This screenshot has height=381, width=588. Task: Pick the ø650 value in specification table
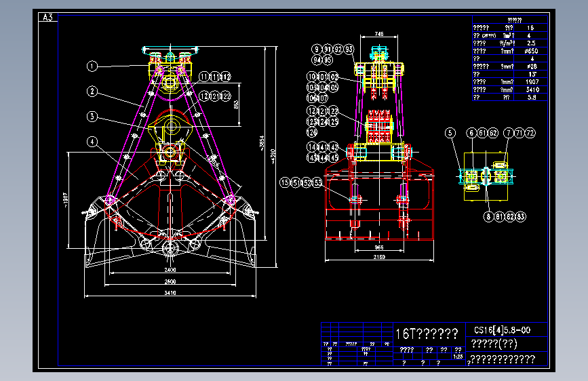tap(532, 51)
